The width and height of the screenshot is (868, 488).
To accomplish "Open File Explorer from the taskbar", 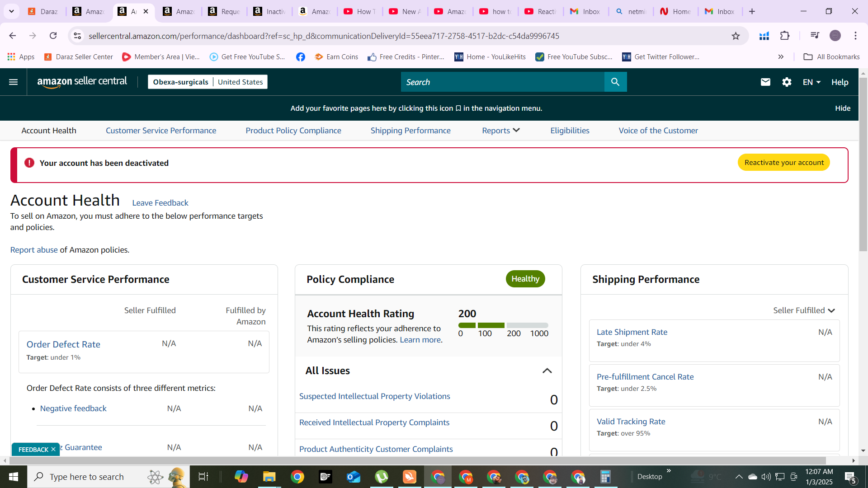I will click(269, 477).
